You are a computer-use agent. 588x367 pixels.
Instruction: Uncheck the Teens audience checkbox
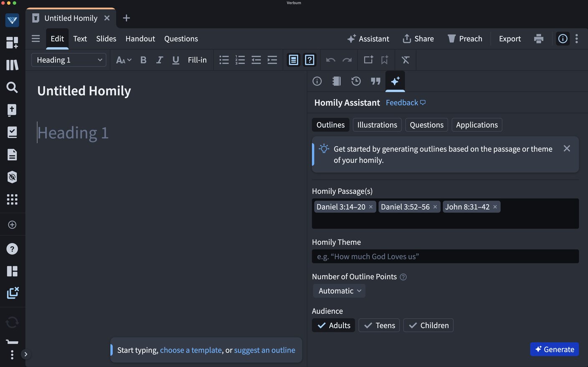pos(379,325)
